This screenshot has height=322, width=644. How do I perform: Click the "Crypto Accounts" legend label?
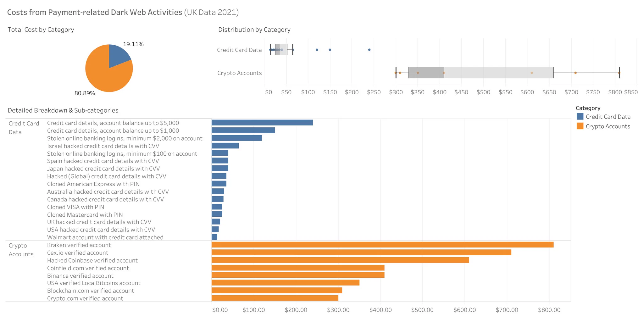tap(608, 126)
